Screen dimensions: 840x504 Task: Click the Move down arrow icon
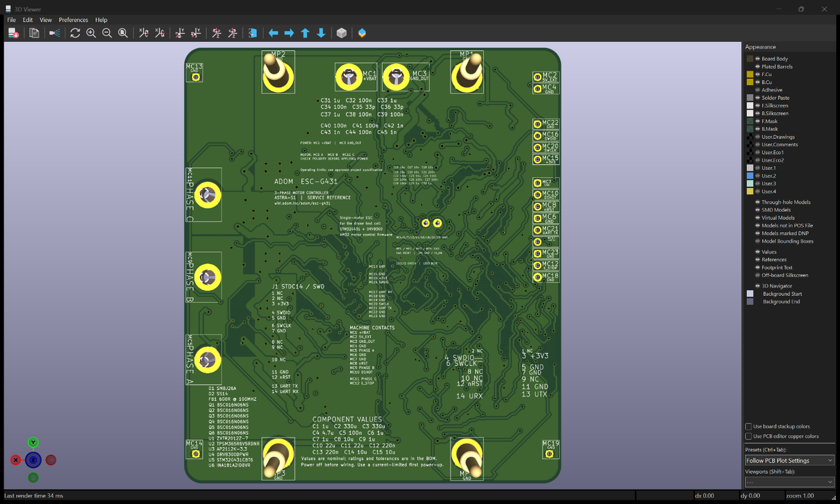pos(321,33)
